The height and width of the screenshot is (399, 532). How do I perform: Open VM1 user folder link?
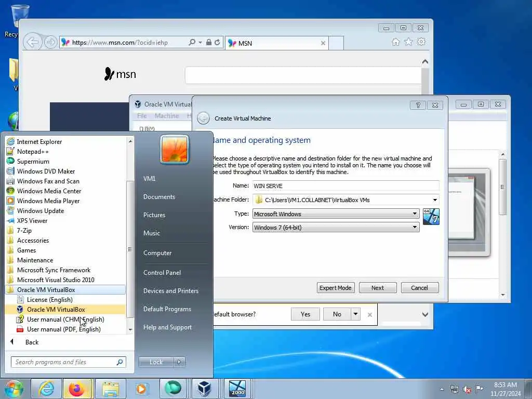[149, 179]
